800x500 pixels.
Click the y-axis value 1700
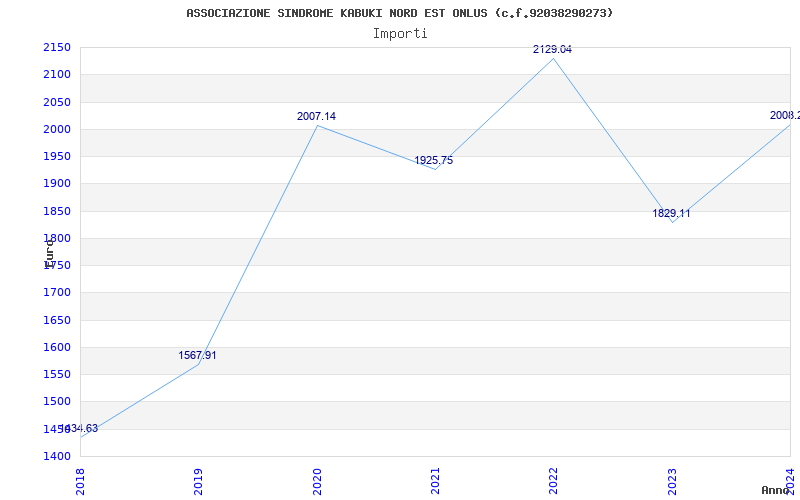pos(57,293)
